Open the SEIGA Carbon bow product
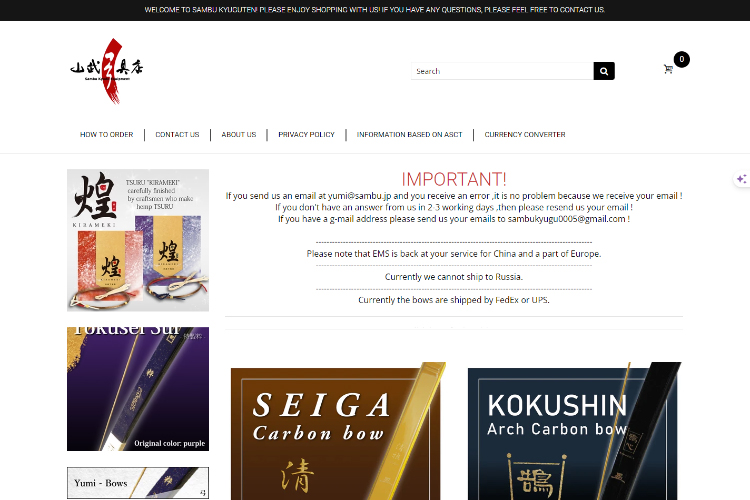The image size is (750, 500). coord(338,431)
